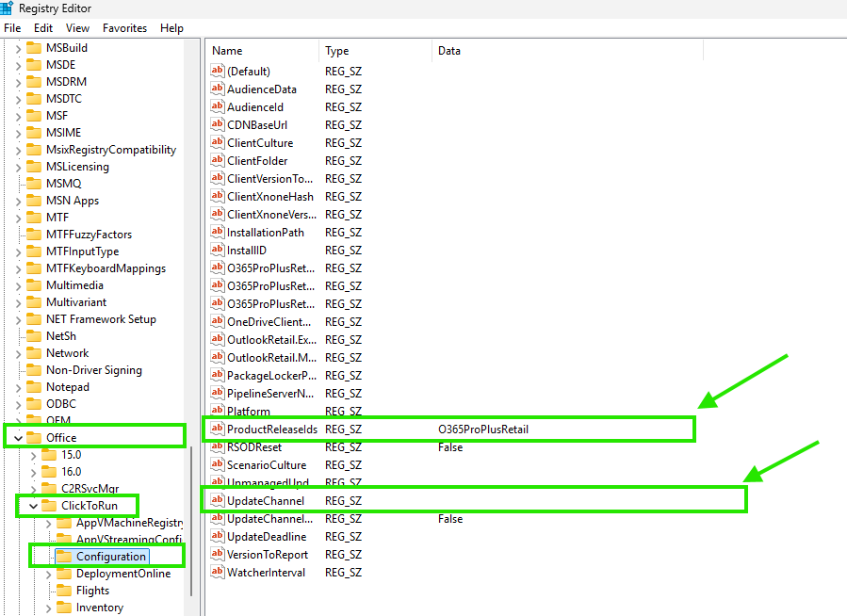The height and width of the screenshot is (616, 847).
Task: Open the View menu
Action: pos(77,28)
